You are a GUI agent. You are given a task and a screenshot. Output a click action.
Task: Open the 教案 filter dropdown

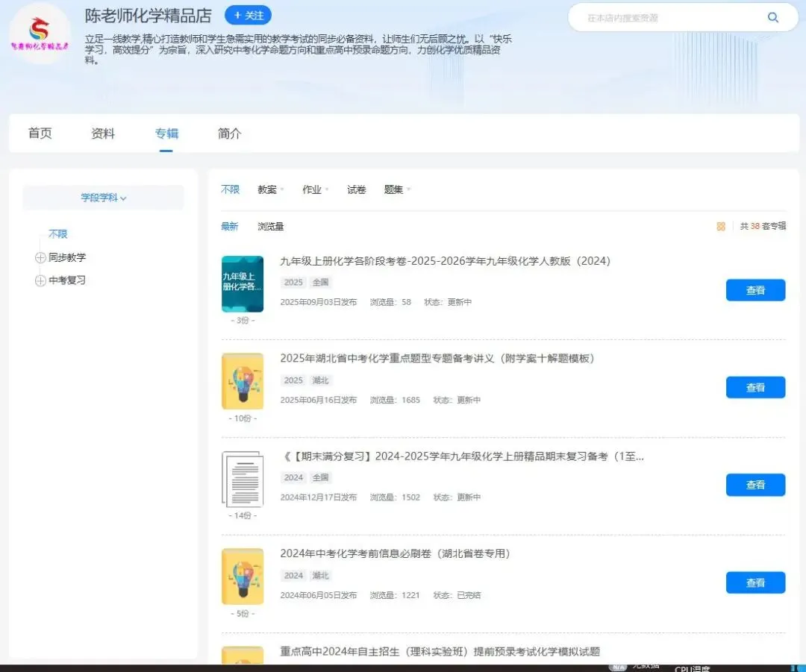coord(269,189)
